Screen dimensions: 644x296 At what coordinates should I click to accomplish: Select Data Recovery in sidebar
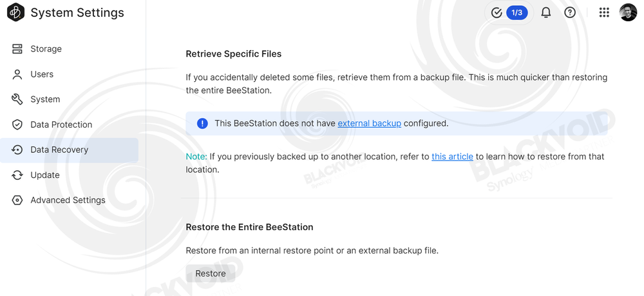[70, 150]
